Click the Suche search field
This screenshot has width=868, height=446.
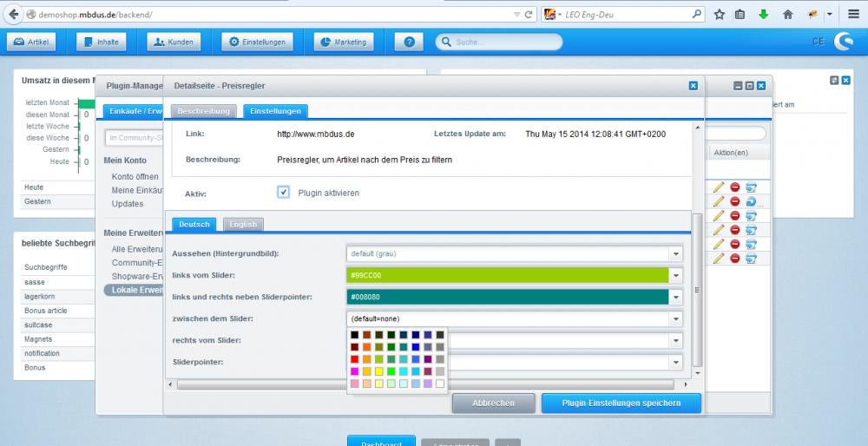[503, 42]
